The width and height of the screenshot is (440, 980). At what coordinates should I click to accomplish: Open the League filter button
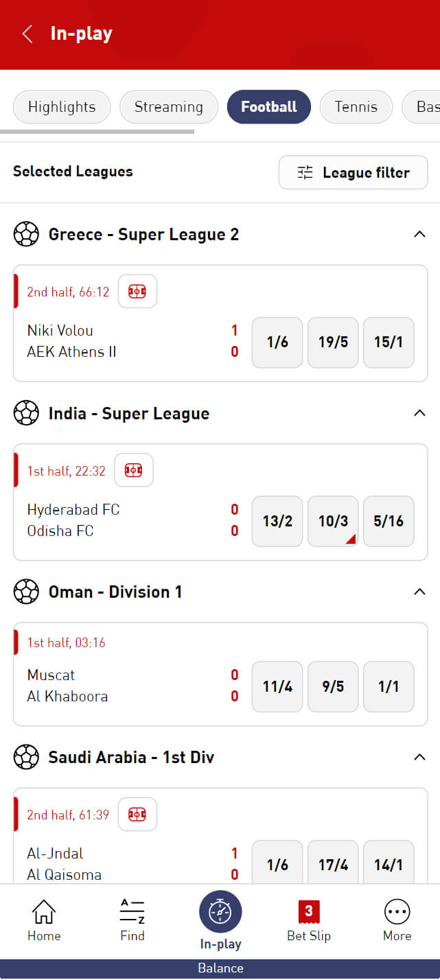354,172
